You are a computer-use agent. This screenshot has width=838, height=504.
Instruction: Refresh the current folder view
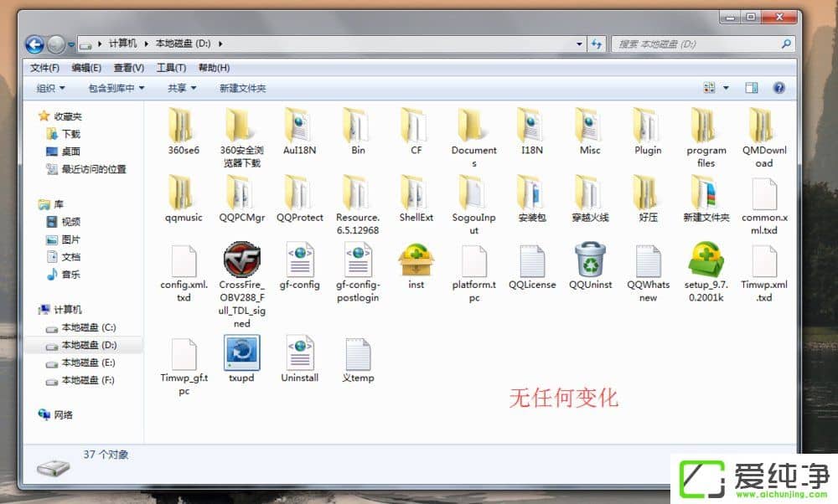[x=597, y=44]
